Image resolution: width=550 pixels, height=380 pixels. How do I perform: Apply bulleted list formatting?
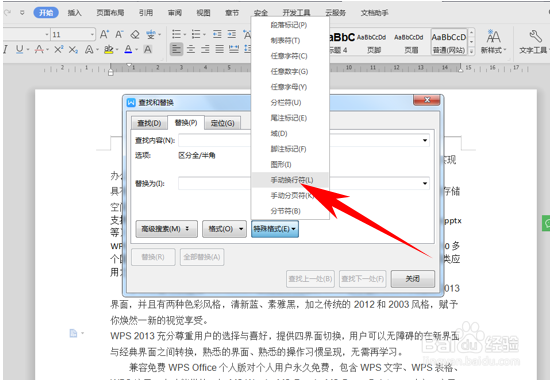click(x=176, y=34)
